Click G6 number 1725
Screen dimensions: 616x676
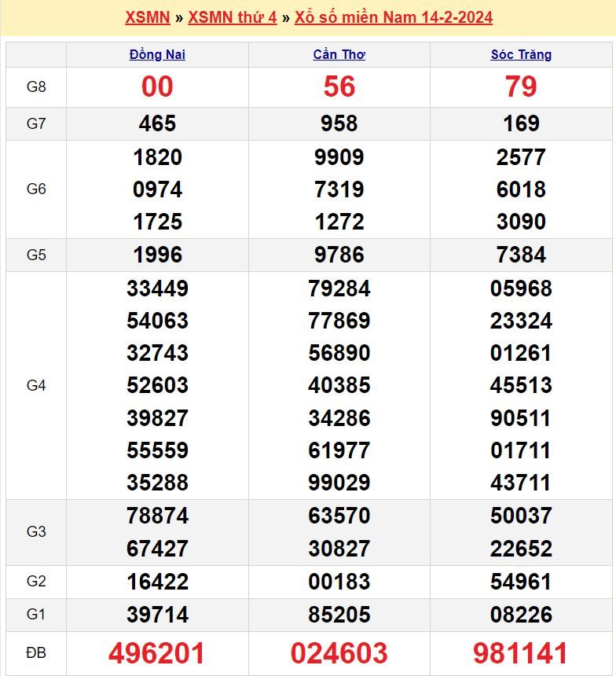pos(157,222)
